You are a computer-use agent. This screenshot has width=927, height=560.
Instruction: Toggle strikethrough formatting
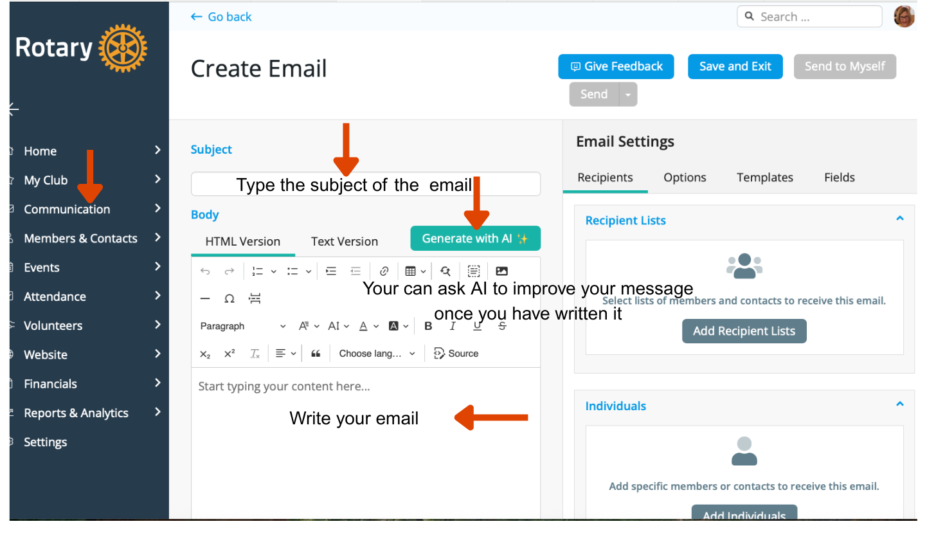tap(502, 326)
